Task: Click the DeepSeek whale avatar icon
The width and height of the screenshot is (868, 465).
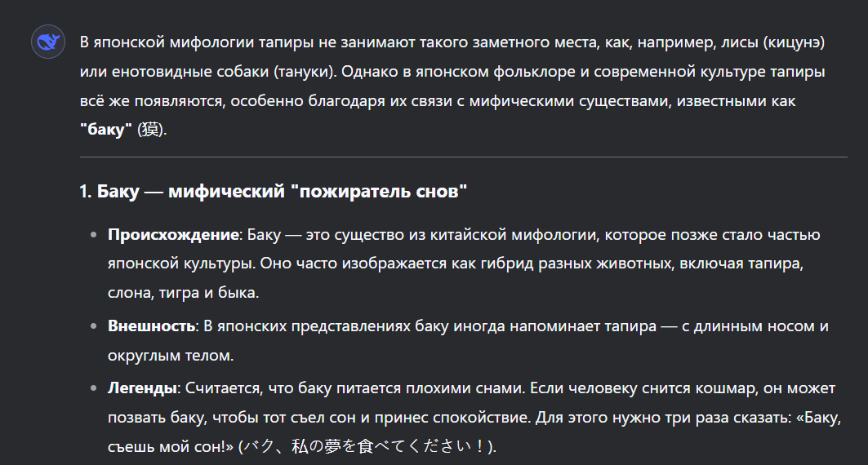Action: tap(48, 42)
